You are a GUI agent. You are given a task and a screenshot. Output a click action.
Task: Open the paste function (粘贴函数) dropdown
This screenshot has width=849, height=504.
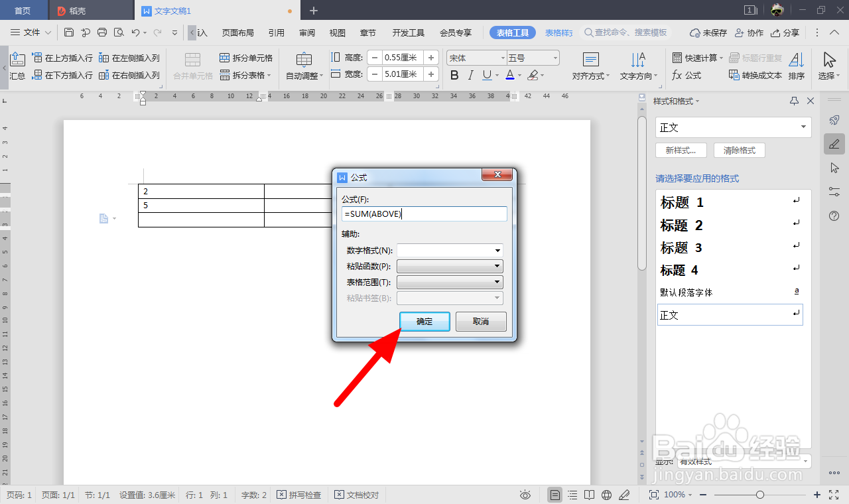pos(497,267)
